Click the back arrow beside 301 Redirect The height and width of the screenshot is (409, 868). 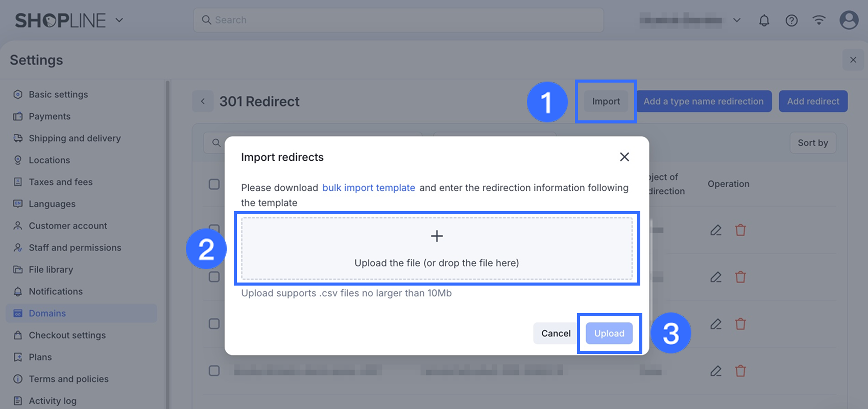pyautogui.click(x=203, y=101)
